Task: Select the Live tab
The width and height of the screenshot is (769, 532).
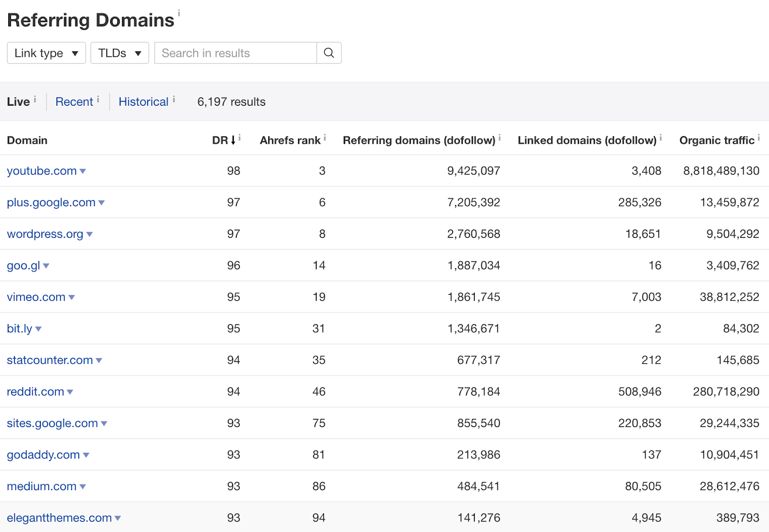Action: coord(18,102)
